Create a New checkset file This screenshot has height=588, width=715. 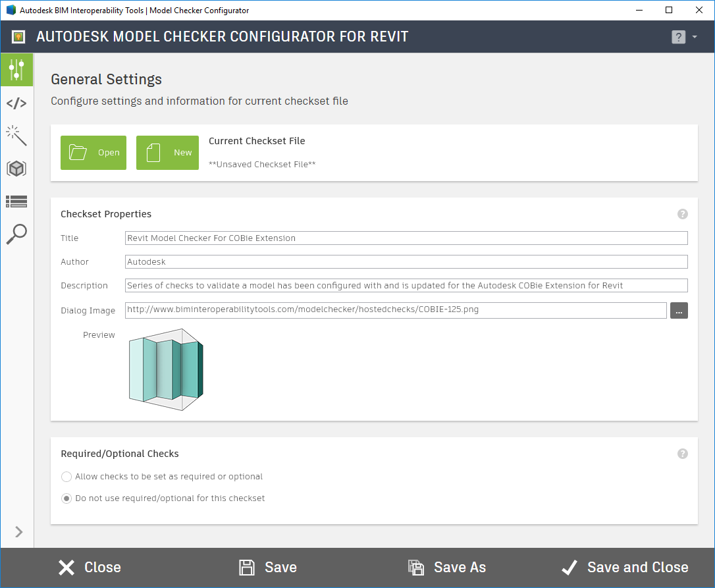167,152
